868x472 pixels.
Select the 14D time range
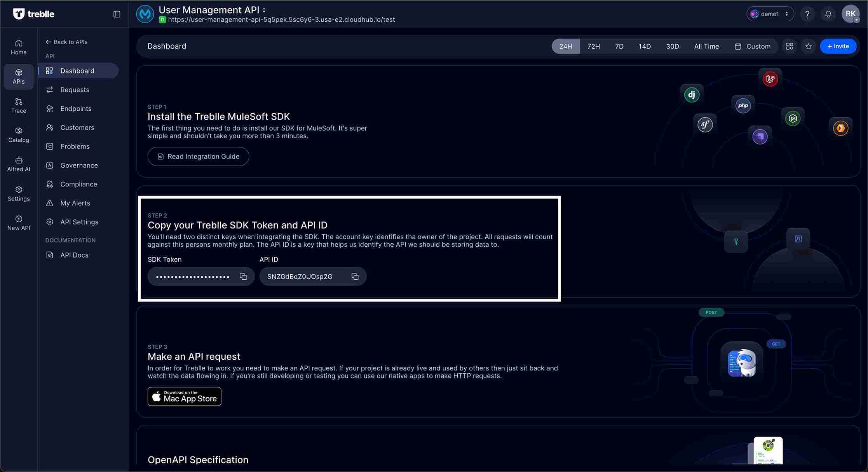pyautogui.click(x=645, y=46)
